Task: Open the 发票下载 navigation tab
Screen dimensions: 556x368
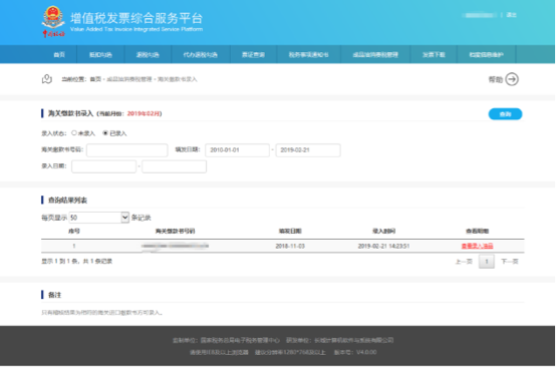Action: click(434, 55)
